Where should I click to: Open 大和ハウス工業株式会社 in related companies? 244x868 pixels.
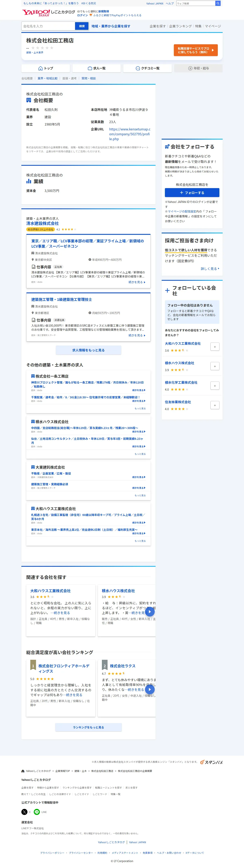tap(51, 591)
